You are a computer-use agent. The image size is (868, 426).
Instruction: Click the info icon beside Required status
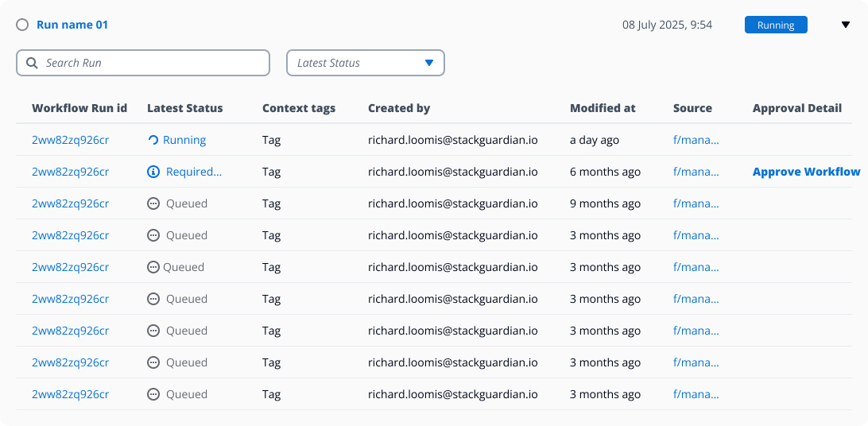153,172
